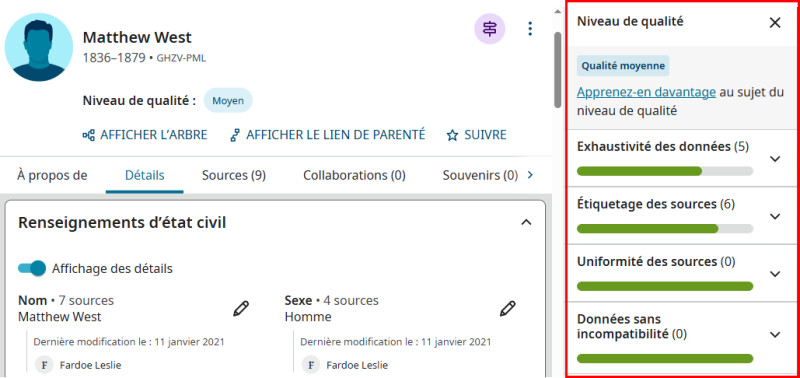Open the Apprenez-en davantage link
Screen dimensions: 800x378
point(646,92)
